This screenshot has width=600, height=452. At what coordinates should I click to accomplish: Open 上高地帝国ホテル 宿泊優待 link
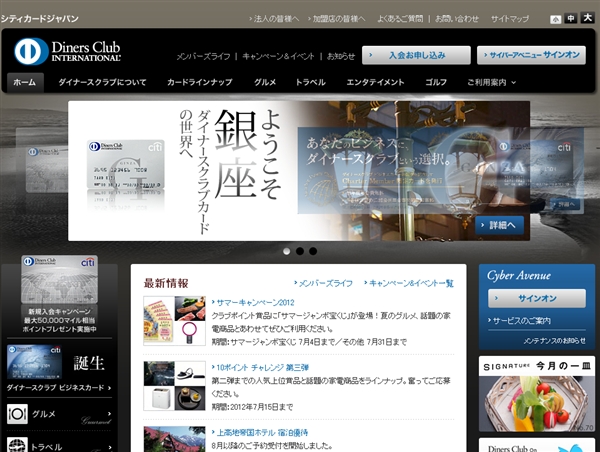point(260,433)
